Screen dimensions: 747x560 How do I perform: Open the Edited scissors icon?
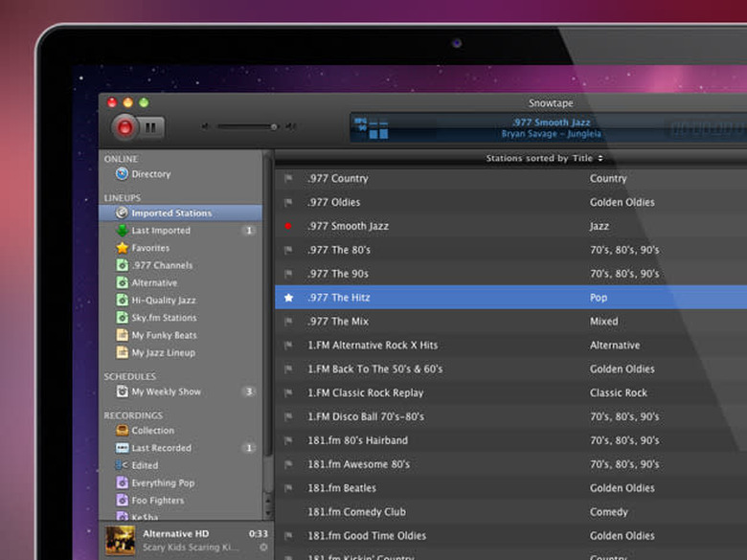click(x=122, y=465)
